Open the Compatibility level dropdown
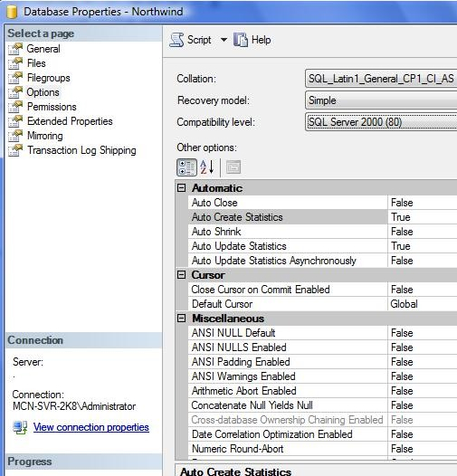Image resolution: width=457 pixels, height=476 pixels. coord(381,122)
